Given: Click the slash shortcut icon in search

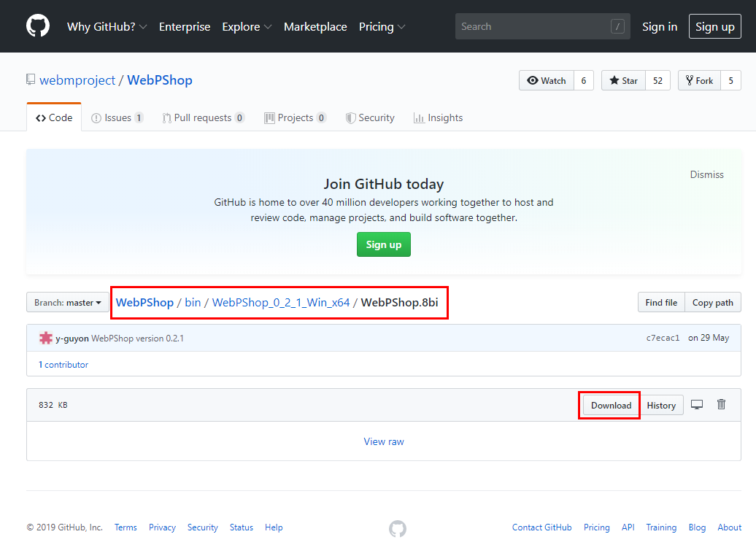Looking at the screenshot, I should coord(617,26).
